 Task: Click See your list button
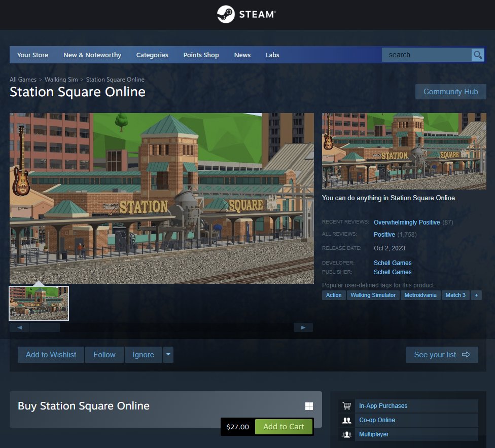[x=442, y=355]
